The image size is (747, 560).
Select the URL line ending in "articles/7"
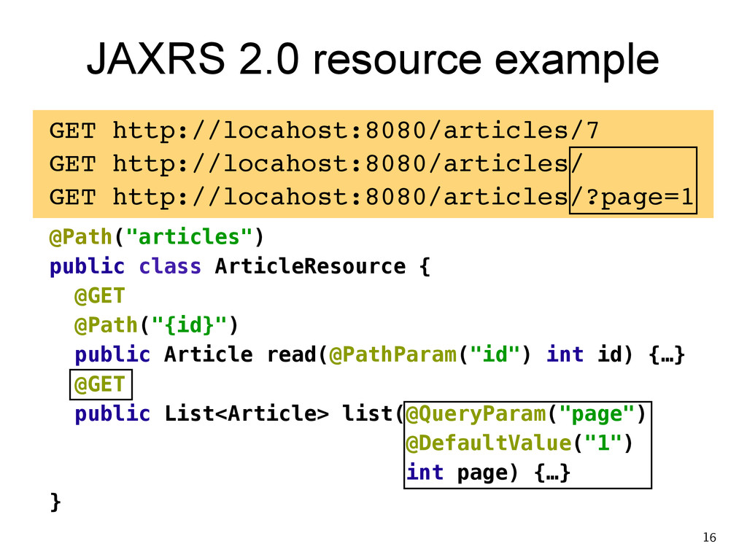[324, 131]
